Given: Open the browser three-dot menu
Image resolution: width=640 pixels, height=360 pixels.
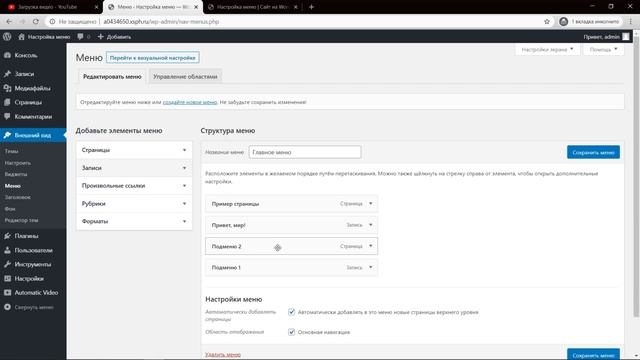Looking at the screenshot, I should coord(631,22).
